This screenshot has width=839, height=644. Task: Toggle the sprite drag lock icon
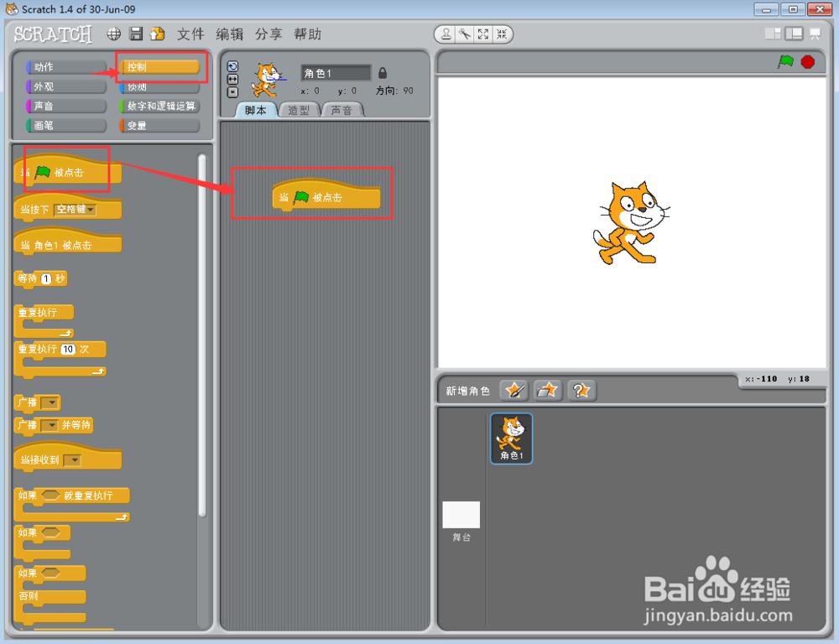point(382,73)
